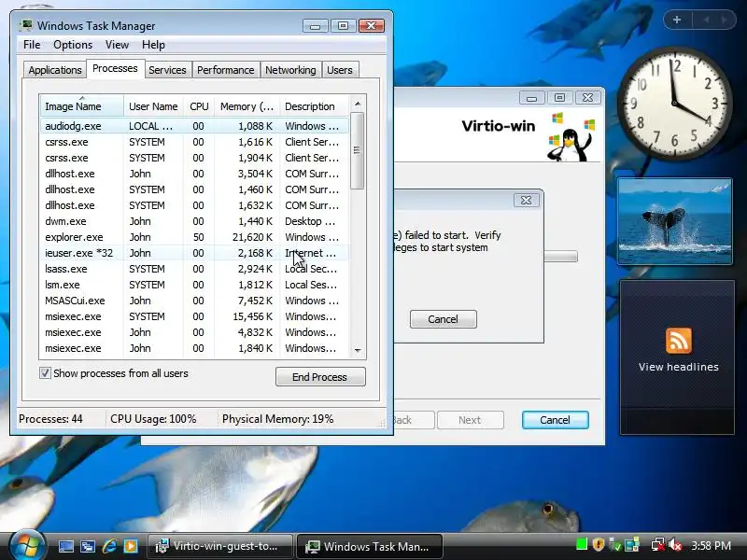
Task: Select csrss.exe row using 1,616 K
Action: [x=194, y=142]
